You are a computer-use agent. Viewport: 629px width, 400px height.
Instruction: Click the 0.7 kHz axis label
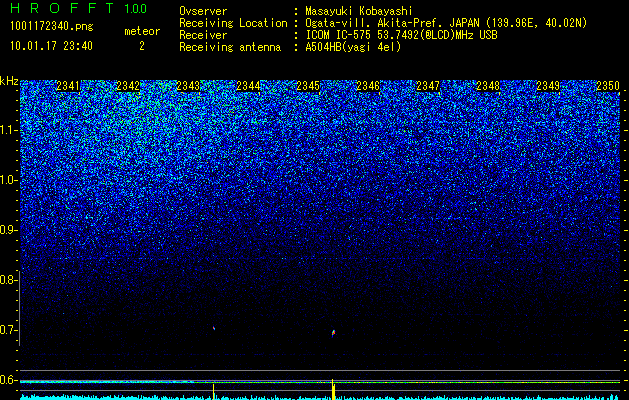point(8,330)
